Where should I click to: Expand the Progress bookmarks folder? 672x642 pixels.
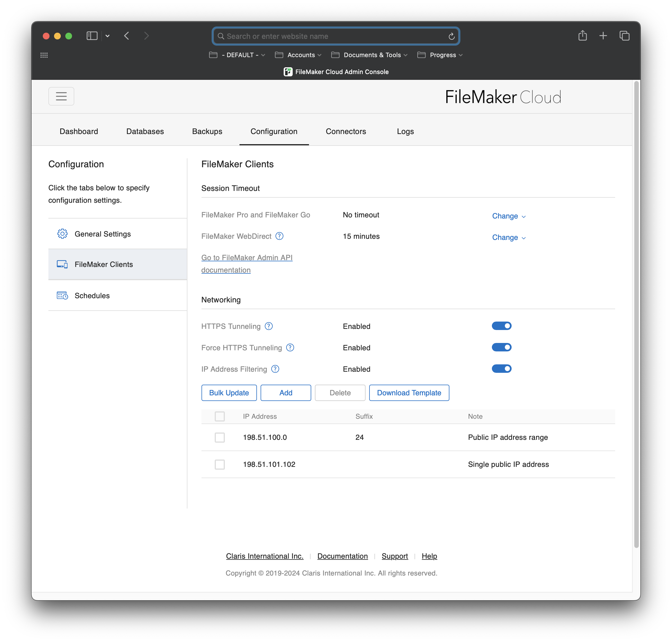point(440,55)
